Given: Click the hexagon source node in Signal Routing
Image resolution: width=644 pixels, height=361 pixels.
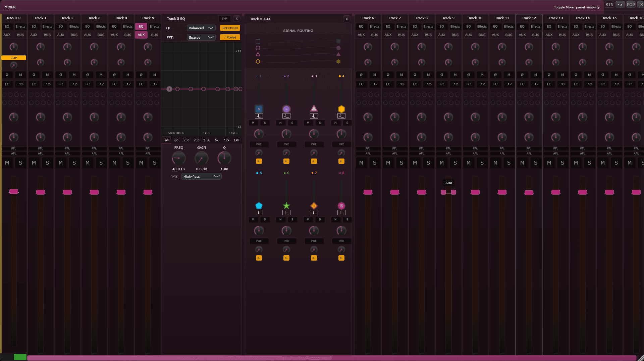Looking at the screenshot, I should [x=258, y=61].
